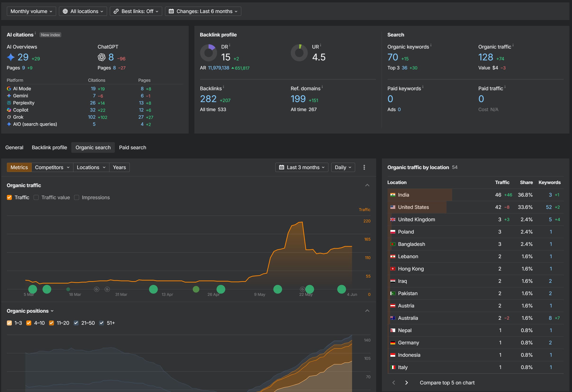The width and height of the screenshot is (572, 392).
Task: Open the Competitors dropdown
Action: click(52, 167)
